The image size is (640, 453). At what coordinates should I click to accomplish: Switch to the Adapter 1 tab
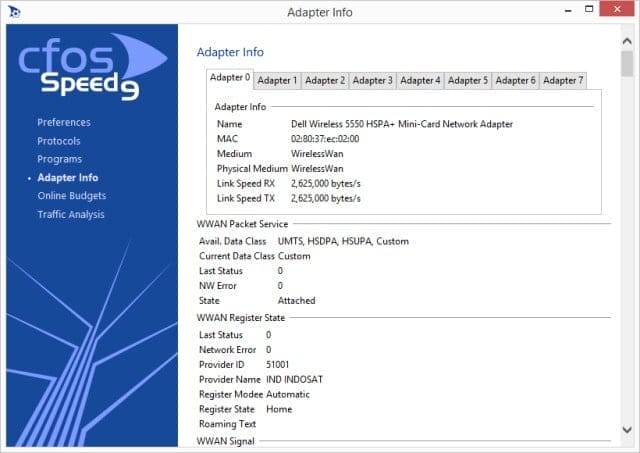pos(277,80)
